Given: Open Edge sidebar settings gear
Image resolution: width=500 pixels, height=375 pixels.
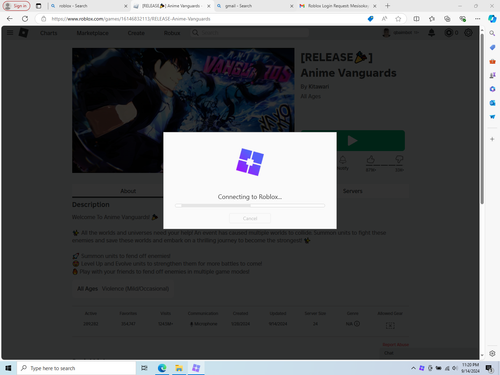Looking at the screenshot, I should [x=492, y=353].
